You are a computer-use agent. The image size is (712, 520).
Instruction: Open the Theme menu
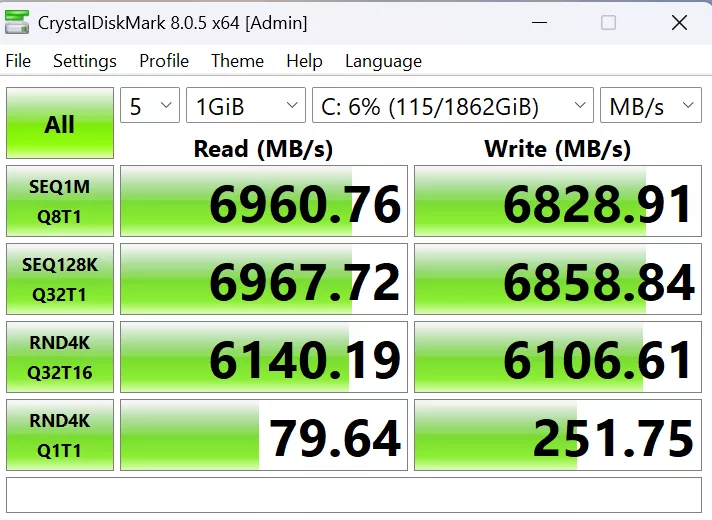tap(237, 61)
